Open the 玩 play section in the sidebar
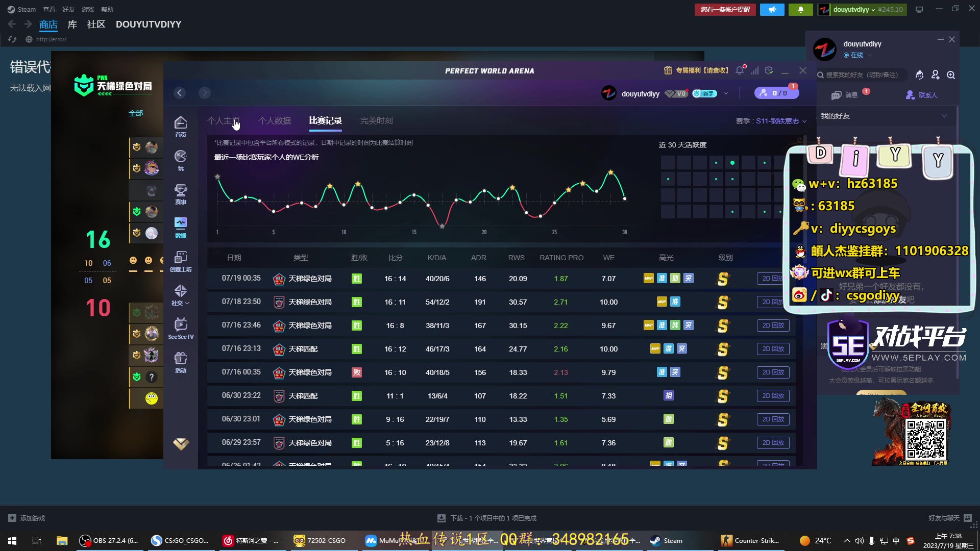The image size is (980, 551). tap(181, 160)
